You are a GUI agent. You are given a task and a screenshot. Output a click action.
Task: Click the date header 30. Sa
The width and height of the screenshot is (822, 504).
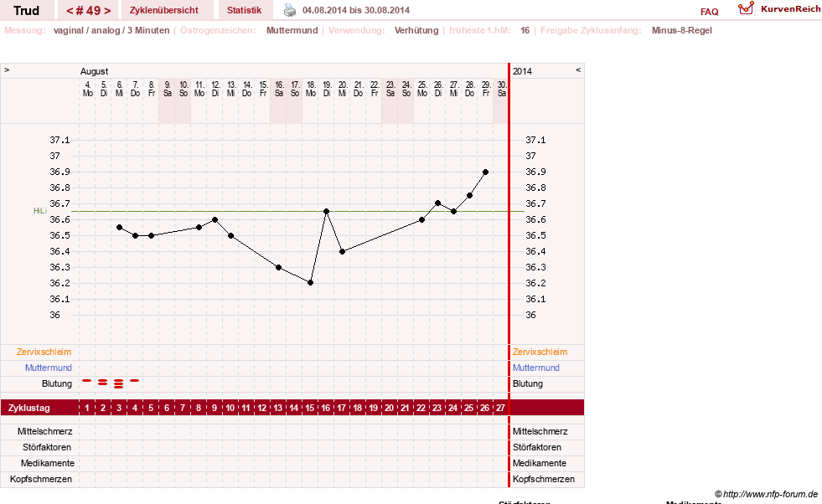coord(502,89)
